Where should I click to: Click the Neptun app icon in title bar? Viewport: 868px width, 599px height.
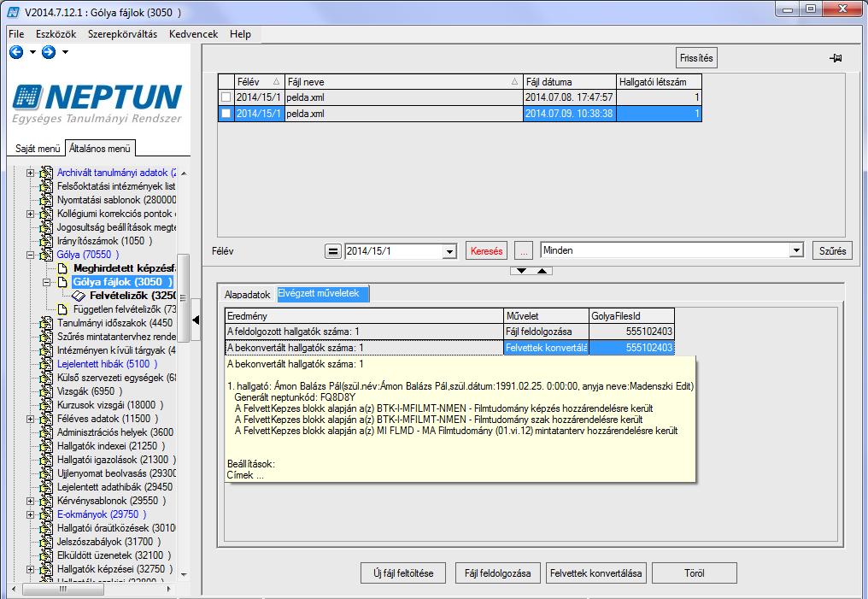[13, 11]
